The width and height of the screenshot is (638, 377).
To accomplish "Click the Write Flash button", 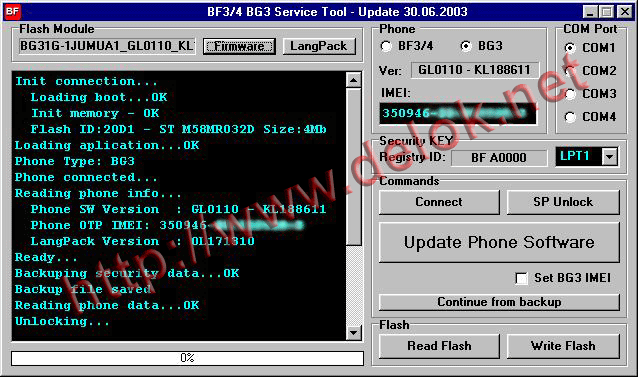I will (563, 346).
